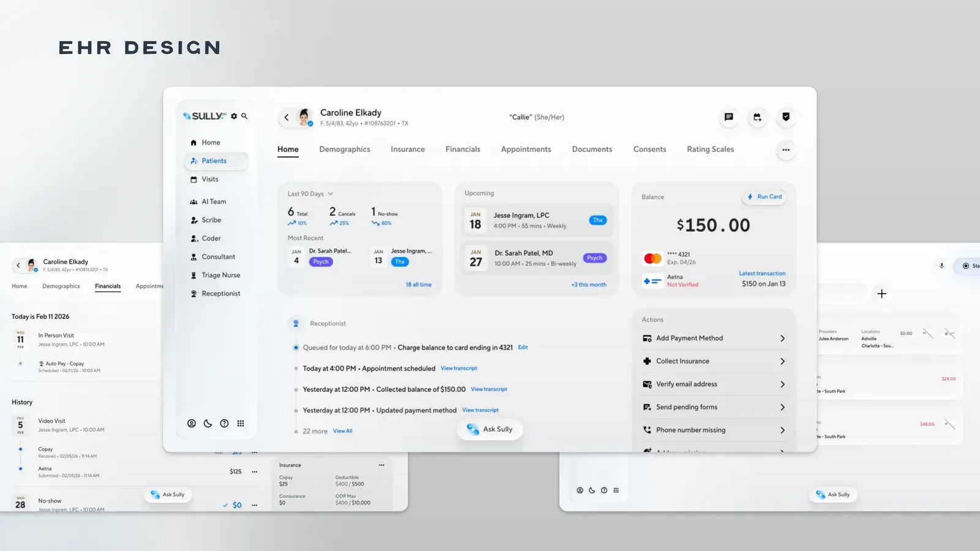Click Ask Sully in right background window
Viewport: 980px width, 551px height.
click(833, 495)
